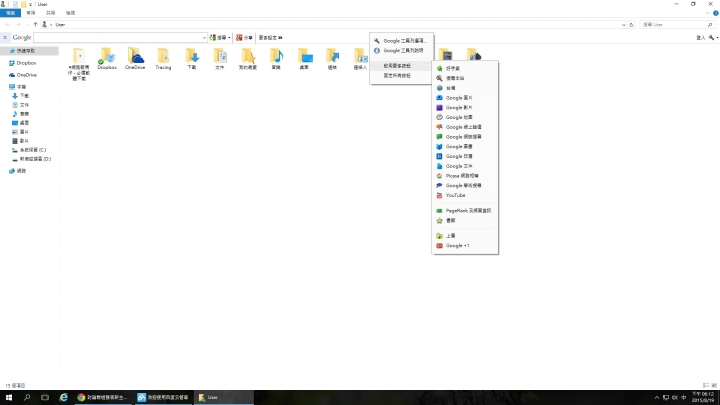Open the blue help icon under close button
The height and width of the screenshot is (405, 720).
coord(715,13)
